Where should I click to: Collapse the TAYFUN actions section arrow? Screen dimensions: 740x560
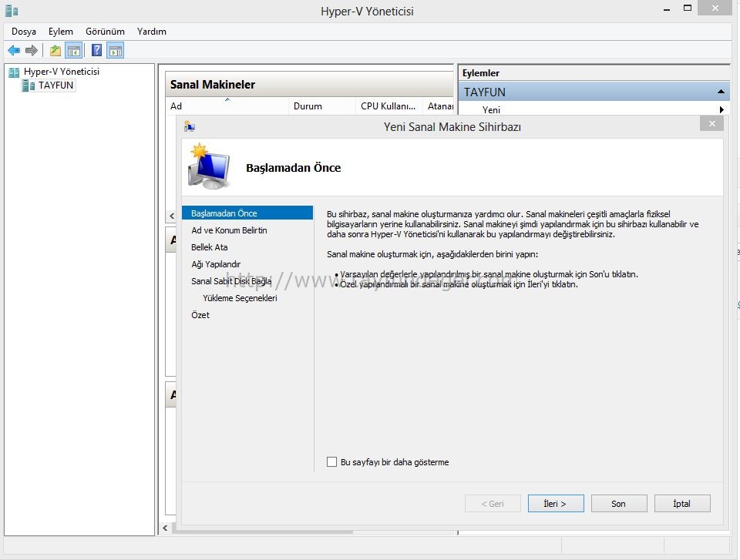[x=721, y=92]
